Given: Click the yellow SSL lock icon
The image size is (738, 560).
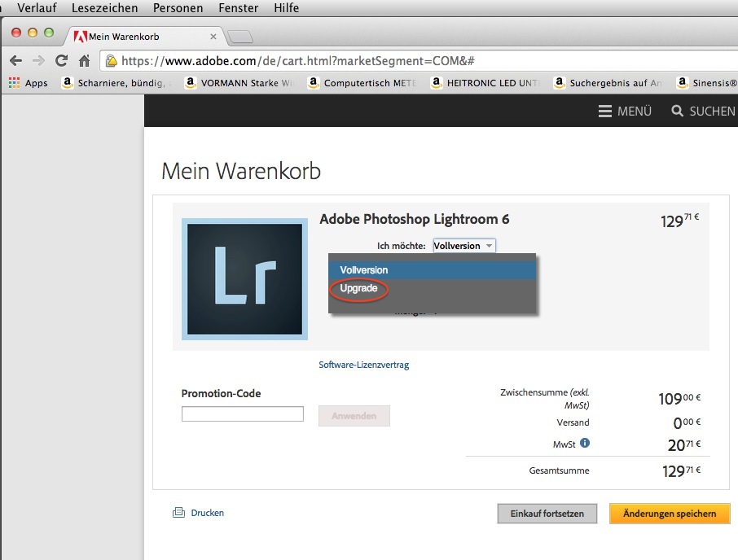Looking at the screenshot, I should tap(111, 61).
